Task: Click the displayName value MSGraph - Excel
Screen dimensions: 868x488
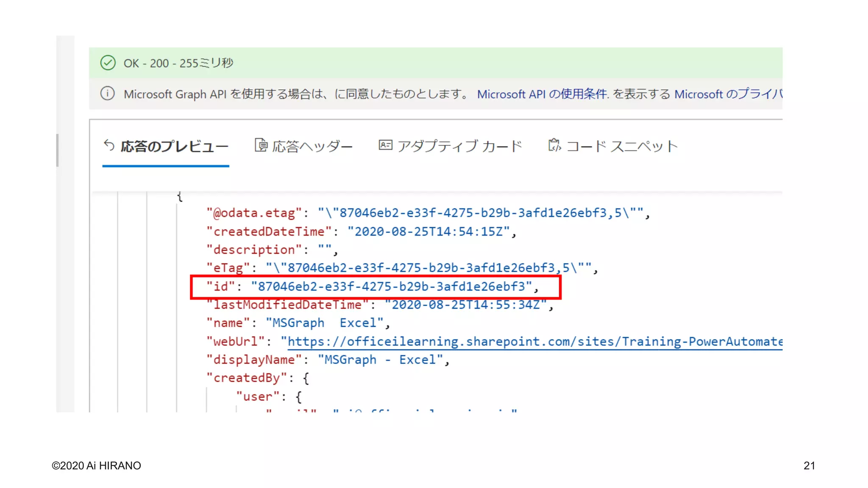Action: pyautogui.click(x=380, y=360)
